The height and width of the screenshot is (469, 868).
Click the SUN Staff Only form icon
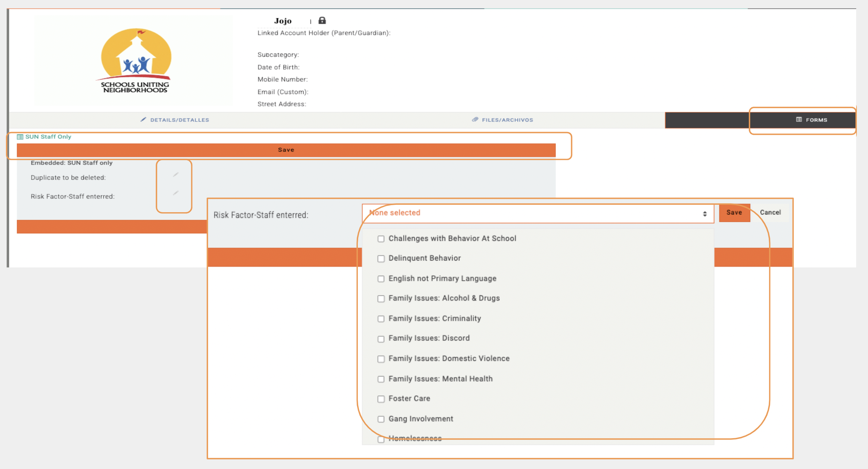20,137
